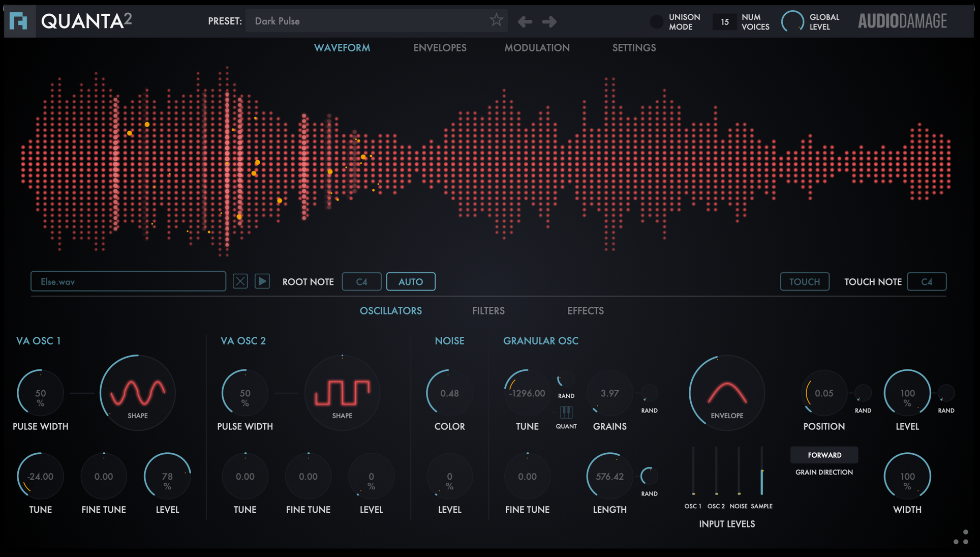Open the Num Voices value 15

pos(724,21)
